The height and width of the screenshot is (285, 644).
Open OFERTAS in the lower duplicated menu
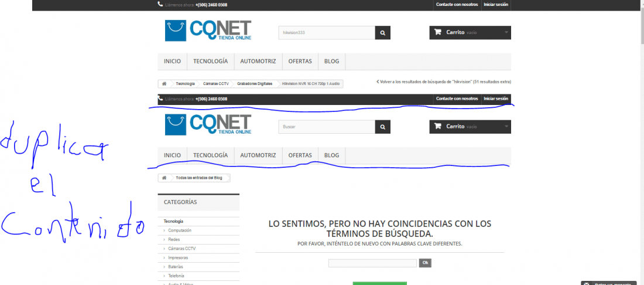coord(300,155)
